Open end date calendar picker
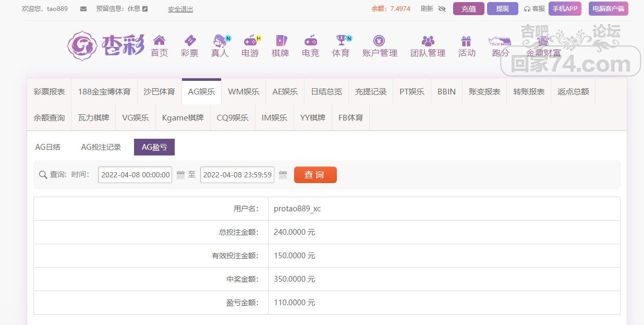Screen dimensions: 644x325 (x=283, y=175)
